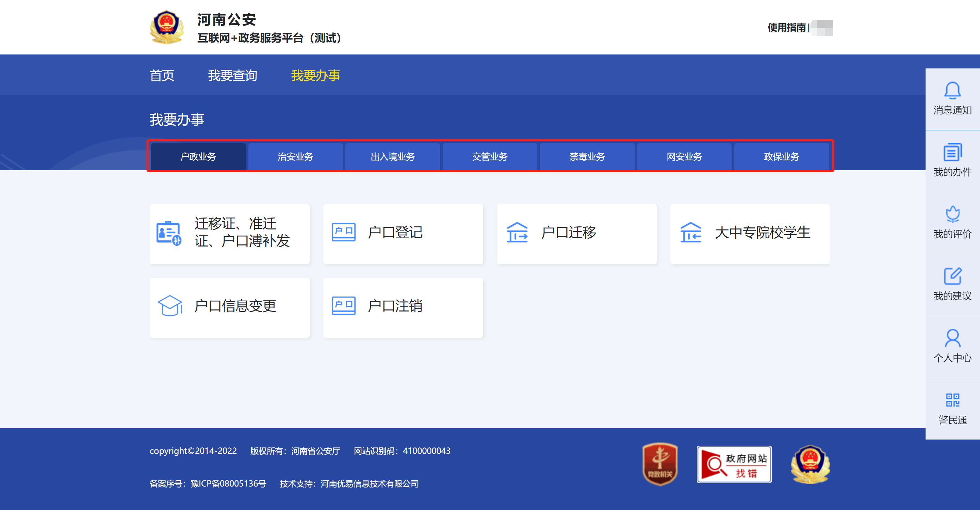Switch to the 出入境业务 tab
980x510 pixels.
click(393, 156)
